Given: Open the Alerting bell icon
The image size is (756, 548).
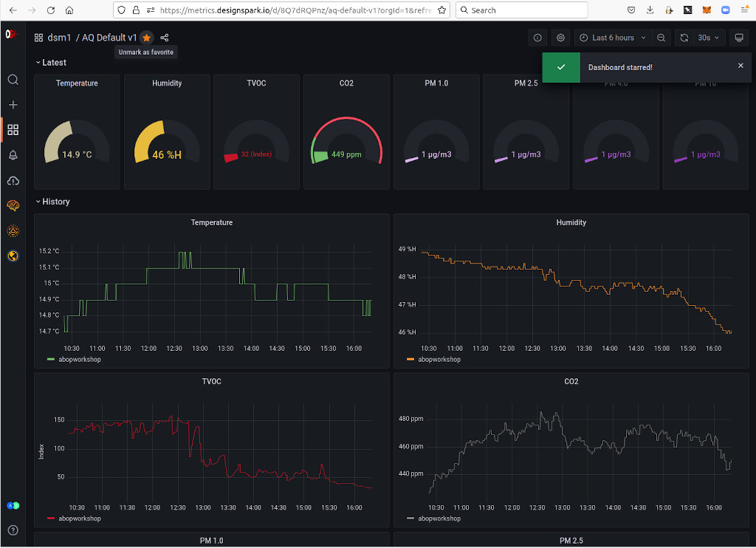Looking at the screenshot, I should (x=13, y=155).
